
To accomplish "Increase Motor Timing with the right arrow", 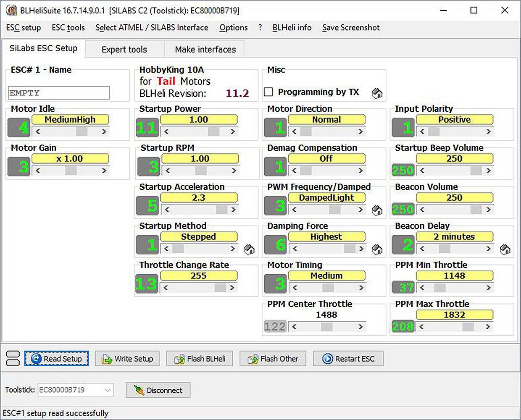I will [361, 288].
